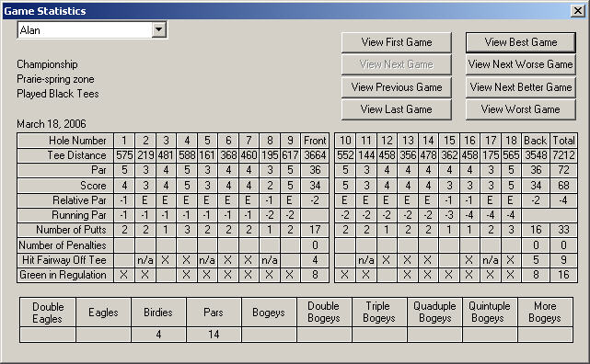The width and height of the screenshot is (590, 364).
Task: Select the Number of Penalties label
Action: click(x=65, y=245)
